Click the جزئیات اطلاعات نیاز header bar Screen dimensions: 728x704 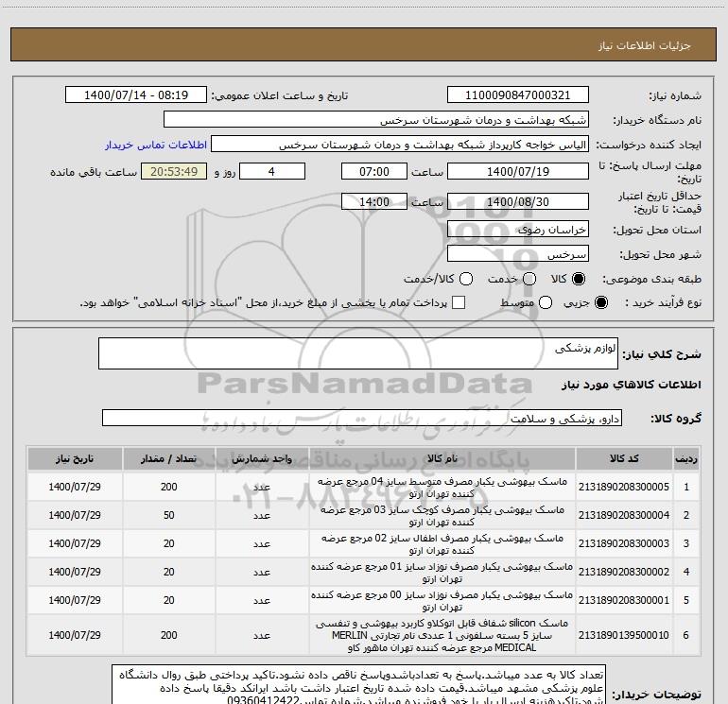pyautogui.click(x=364, y=45)
